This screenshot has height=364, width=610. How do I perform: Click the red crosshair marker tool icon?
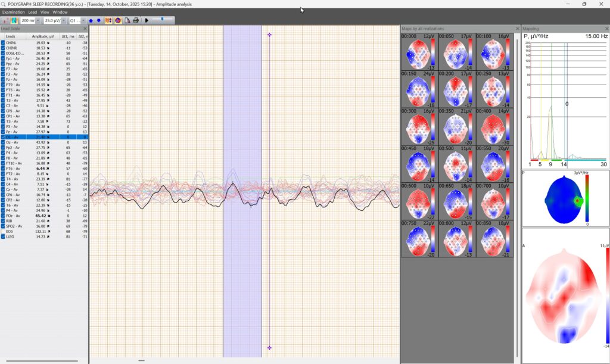coord(6,20)
